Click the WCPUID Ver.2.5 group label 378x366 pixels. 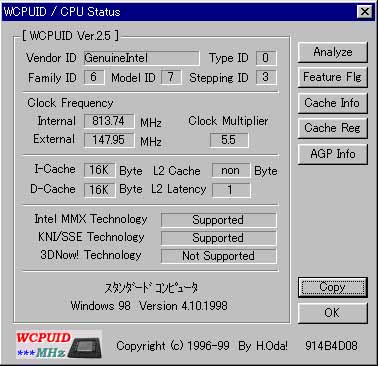coord(70,36)
